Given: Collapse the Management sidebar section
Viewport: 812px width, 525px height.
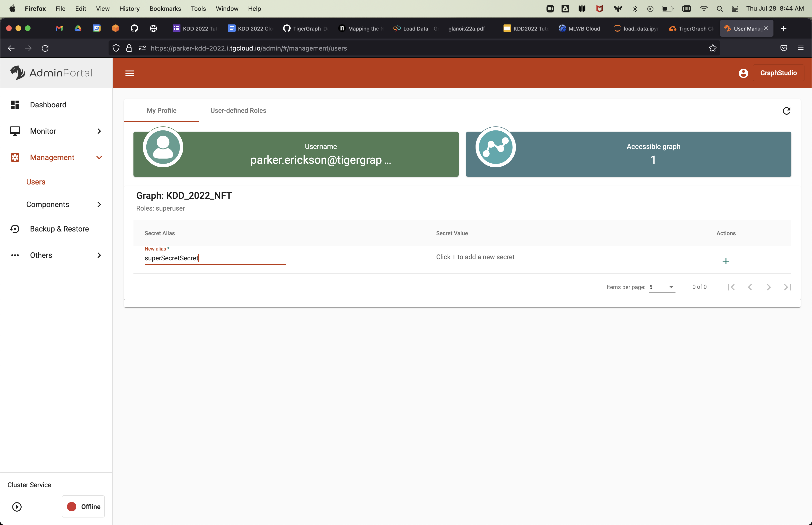Looking at the screenshot, I should (x=99, y=157).
